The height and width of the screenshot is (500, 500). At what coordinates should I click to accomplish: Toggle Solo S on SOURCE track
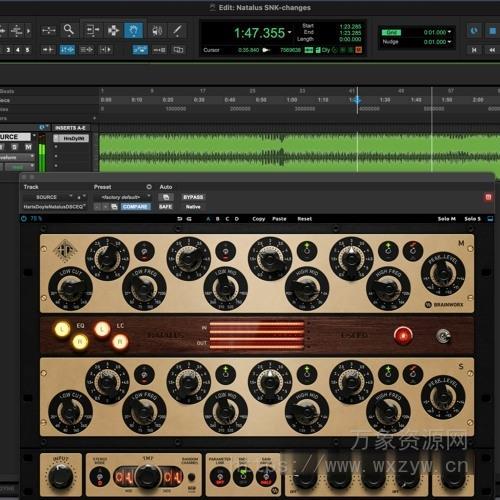pos(14,147)
